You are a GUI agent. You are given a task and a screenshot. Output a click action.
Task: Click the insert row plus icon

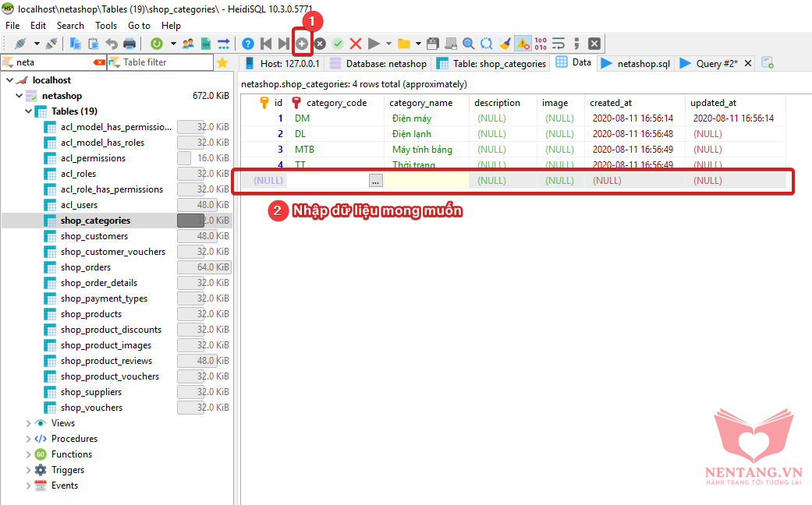point(302,44)
